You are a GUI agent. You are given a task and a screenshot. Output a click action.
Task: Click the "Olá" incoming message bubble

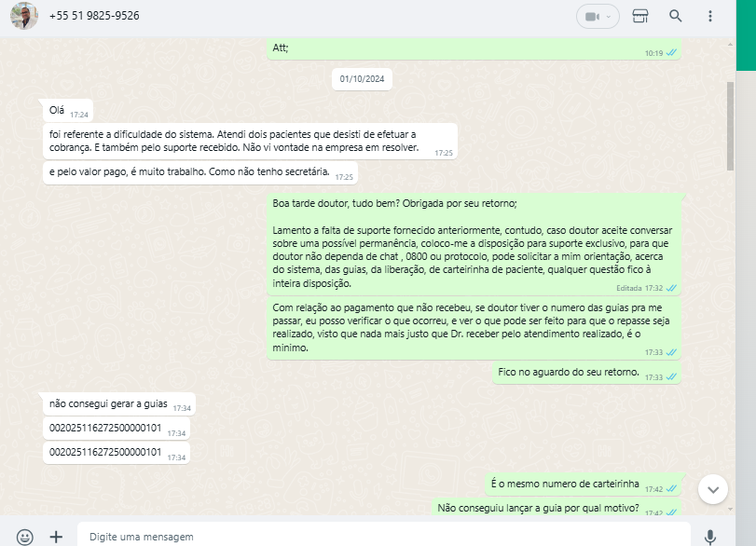(x=68, y=111)
